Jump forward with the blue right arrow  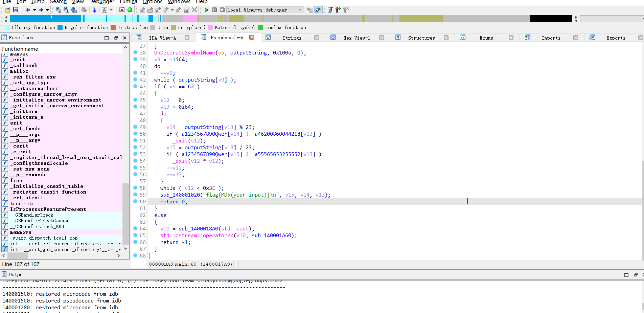pos(41,10)
